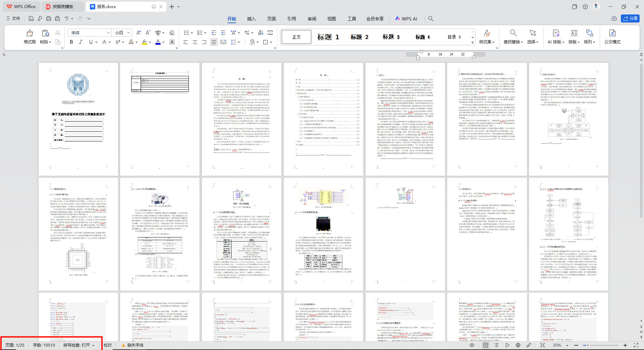Screen dimensions: 644x350
Task: Enter full screen icon at bottom right
Action: (636, 345)
